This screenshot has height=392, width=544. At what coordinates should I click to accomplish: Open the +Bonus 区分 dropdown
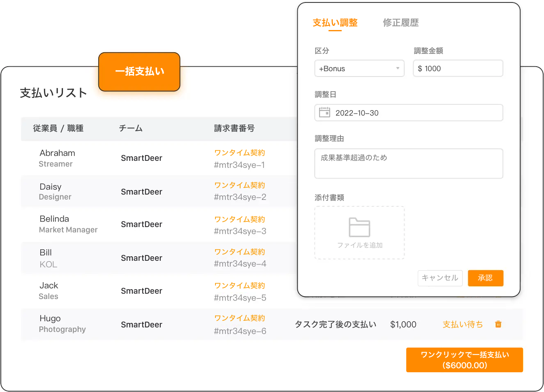(359, 68)
